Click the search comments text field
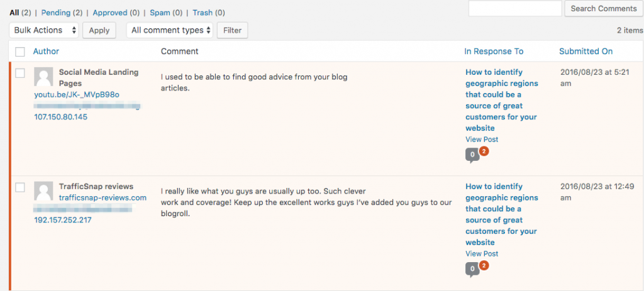 [x=515, y=8]
